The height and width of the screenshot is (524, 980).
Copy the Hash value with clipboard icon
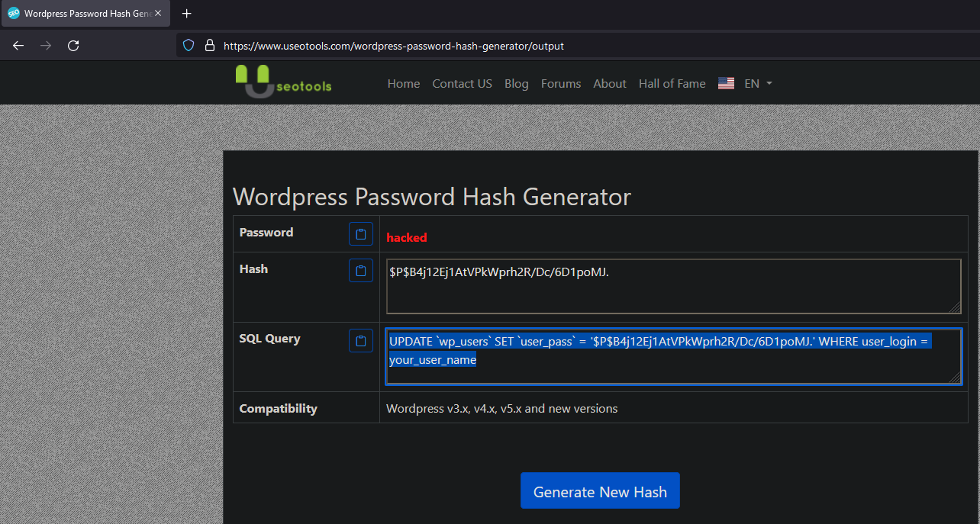click(361, 270)
